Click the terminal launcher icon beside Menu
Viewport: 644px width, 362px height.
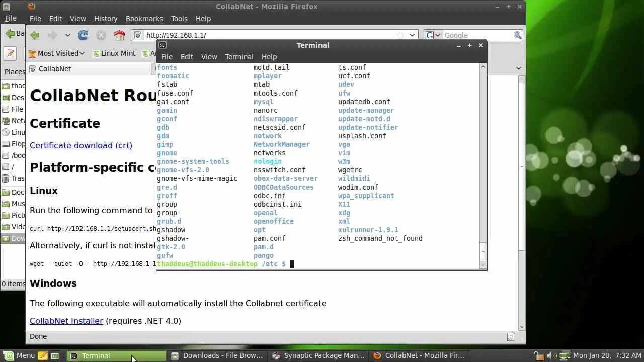coord(55,355)
